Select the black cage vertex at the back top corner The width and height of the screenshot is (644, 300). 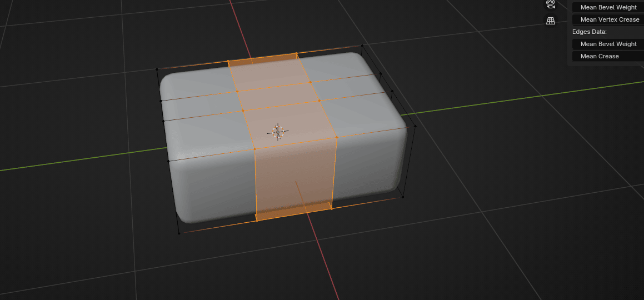coord(362,45)
